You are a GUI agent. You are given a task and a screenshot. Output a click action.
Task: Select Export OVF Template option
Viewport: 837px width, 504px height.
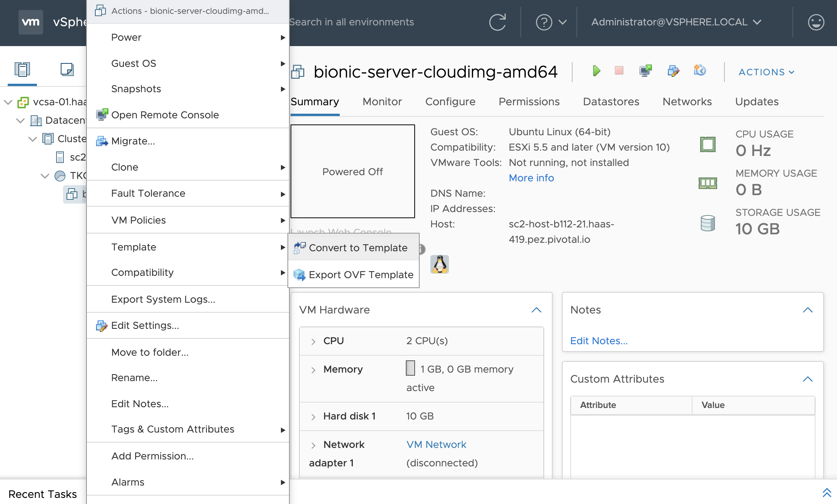pyautogui.click(x=362, y=274)
